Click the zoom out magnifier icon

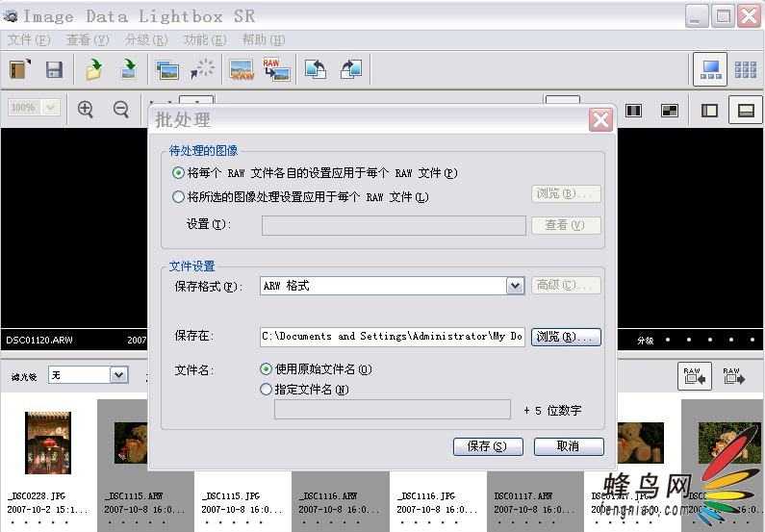121,109
